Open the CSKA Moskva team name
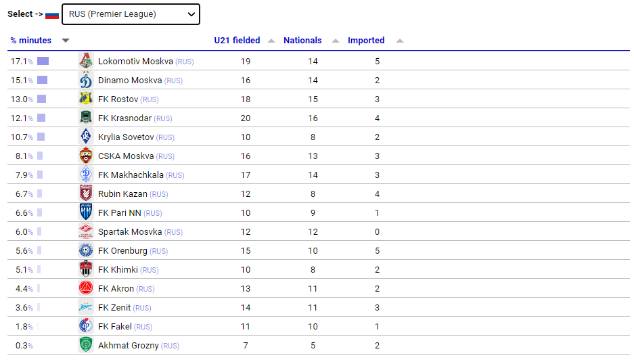Image resolution: width=634 pixels, height=364 pixels. [x=126, y=156]
